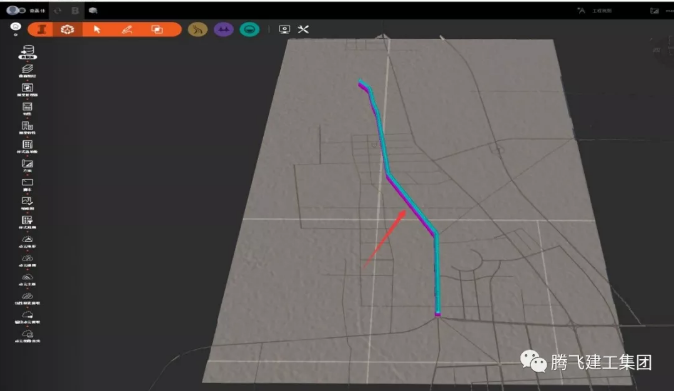Select the pencil edit tool
Viewport: 674px width, 391px height.
[127, 29]
